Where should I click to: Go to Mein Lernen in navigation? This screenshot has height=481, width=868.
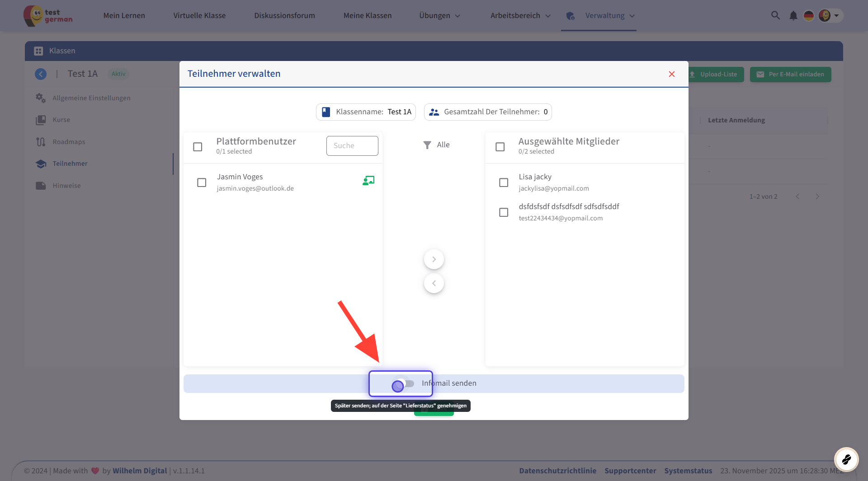124,16
